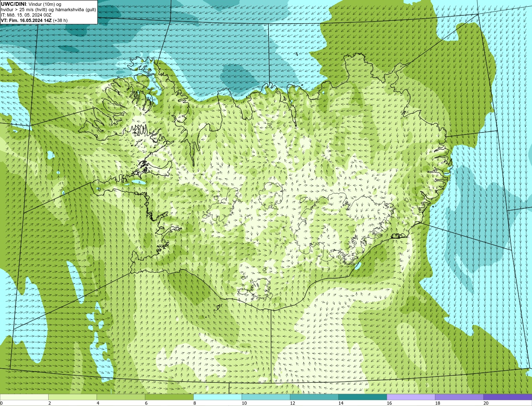Viewport: 532px width, 406px height.
Task: Click the legend scale label '2'
Action: 49,403
